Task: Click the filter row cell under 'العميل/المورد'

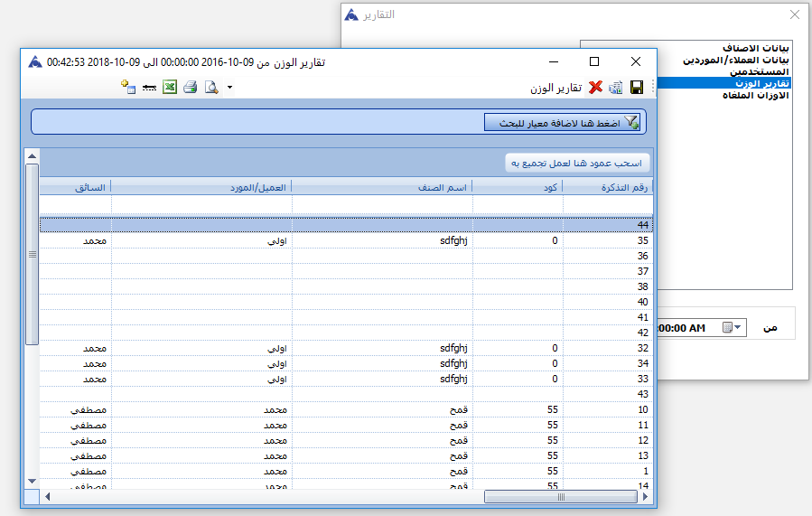Action: click(202, 204)
